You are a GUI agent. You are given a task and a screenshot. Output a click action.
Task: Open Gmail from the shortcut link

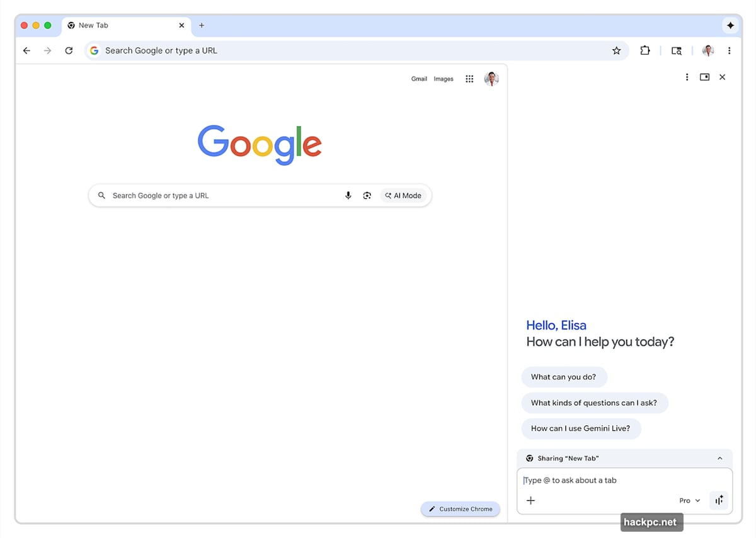coord(419,79)
